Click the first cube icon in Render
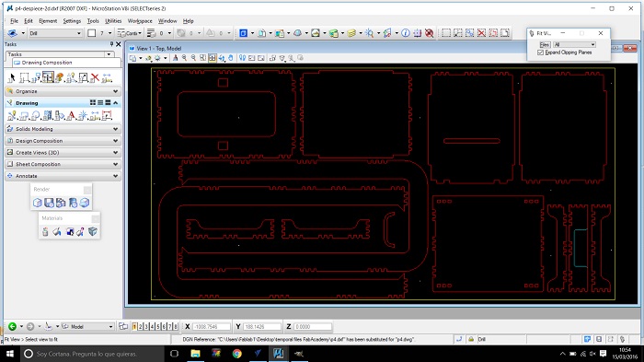Screen dimensions: 644x362 point(38,203)
